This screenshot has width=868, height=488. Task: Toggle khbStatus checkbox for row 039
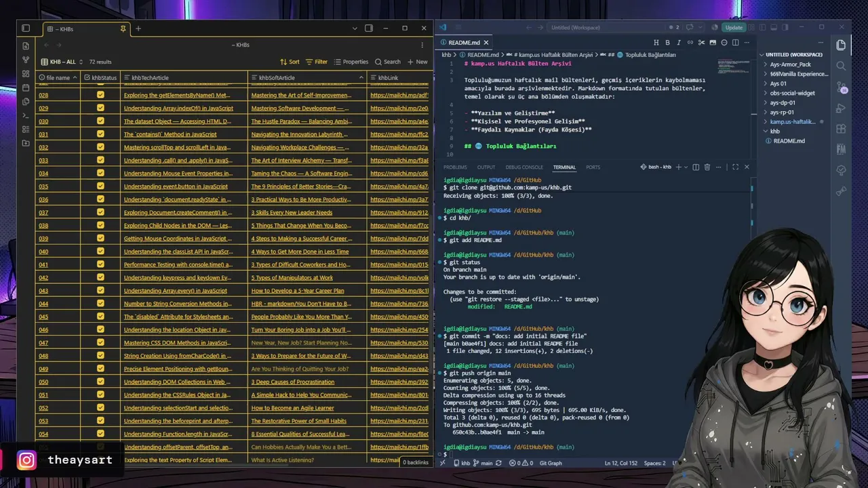pos(100,239)
